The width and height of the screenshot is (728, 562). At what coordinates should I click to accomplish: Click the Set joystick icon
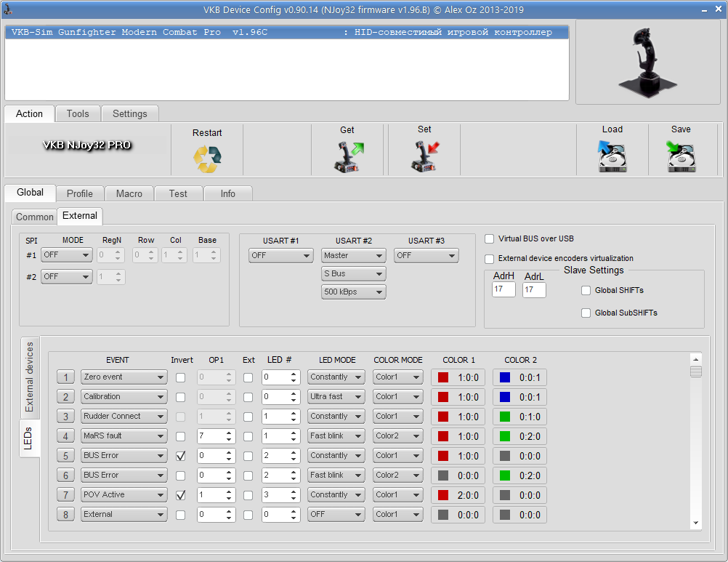coord(425,156)
